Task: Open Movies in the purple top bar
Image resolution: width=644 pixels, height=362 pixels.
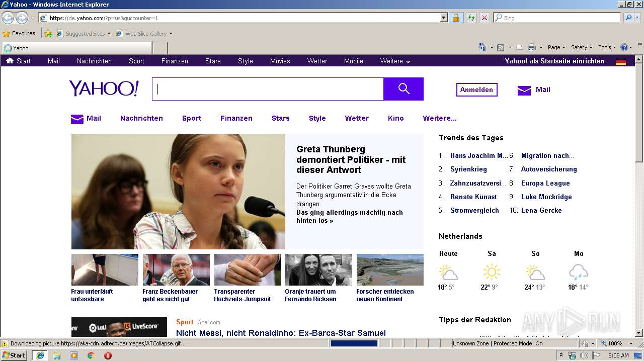Action: tap(280, 61)
